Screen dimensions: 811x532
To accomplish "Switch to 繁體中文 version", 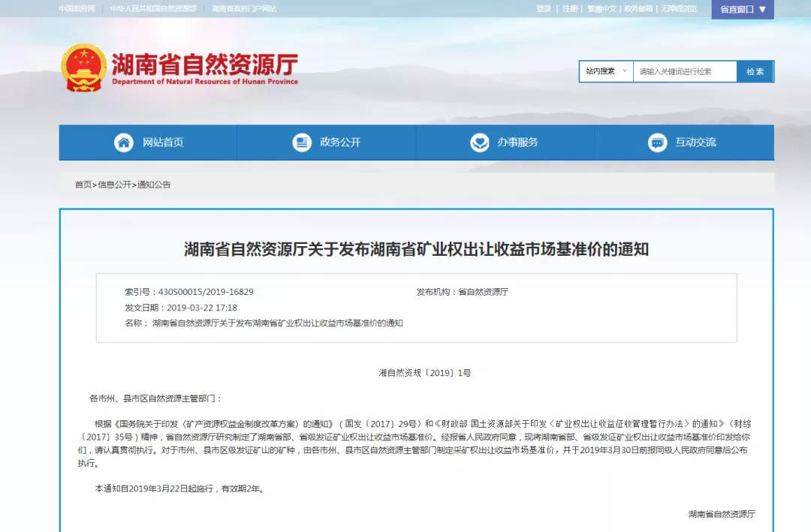I will pos(601,9).
